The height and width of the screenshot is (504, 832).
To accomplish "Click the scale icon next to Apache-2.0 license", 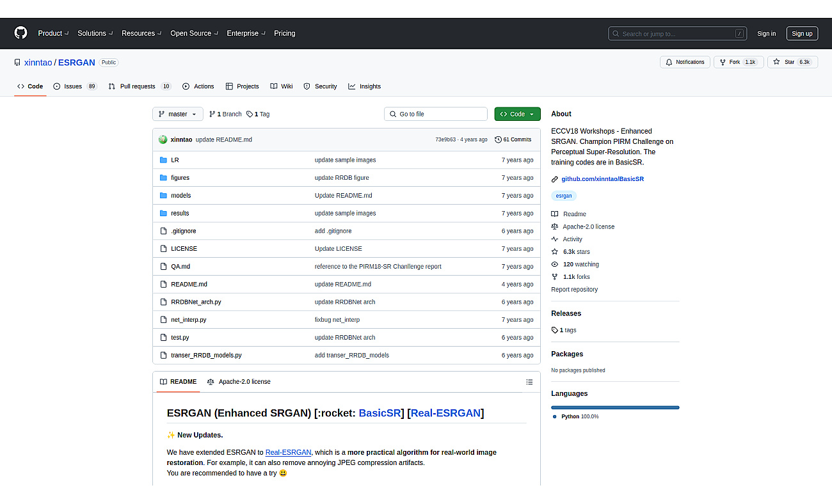I will [x=555, y=226].
